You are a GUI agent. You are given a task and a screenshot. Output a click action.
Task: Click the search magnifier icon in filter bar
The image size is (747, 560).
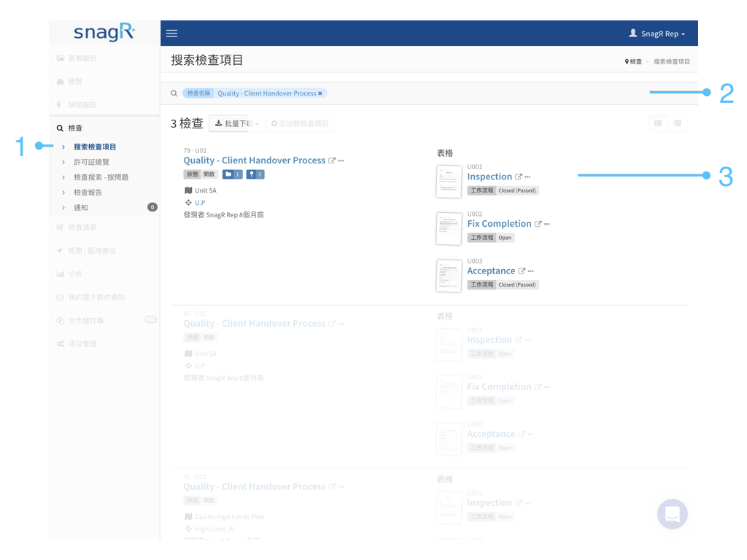point(174,93)
